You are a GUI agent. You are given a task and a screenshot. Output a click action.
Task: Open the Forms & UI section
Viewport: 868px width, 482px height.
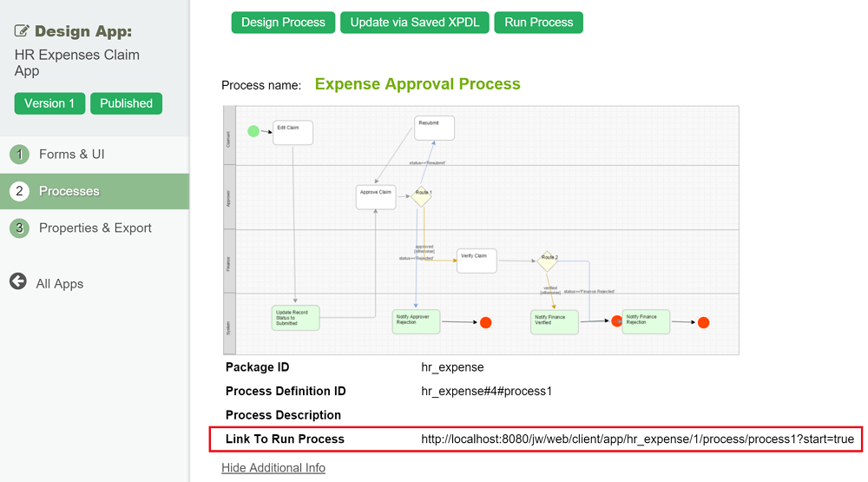(71, 155)
